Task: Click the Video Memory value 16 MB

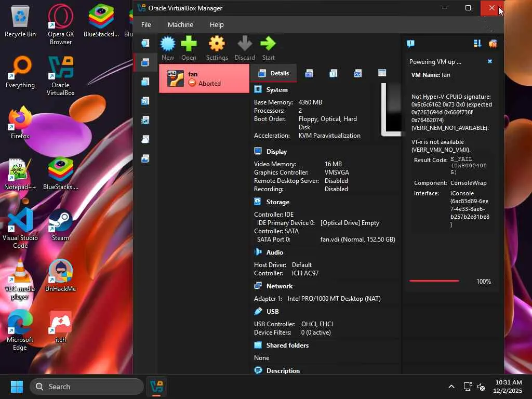Action: 333,164
